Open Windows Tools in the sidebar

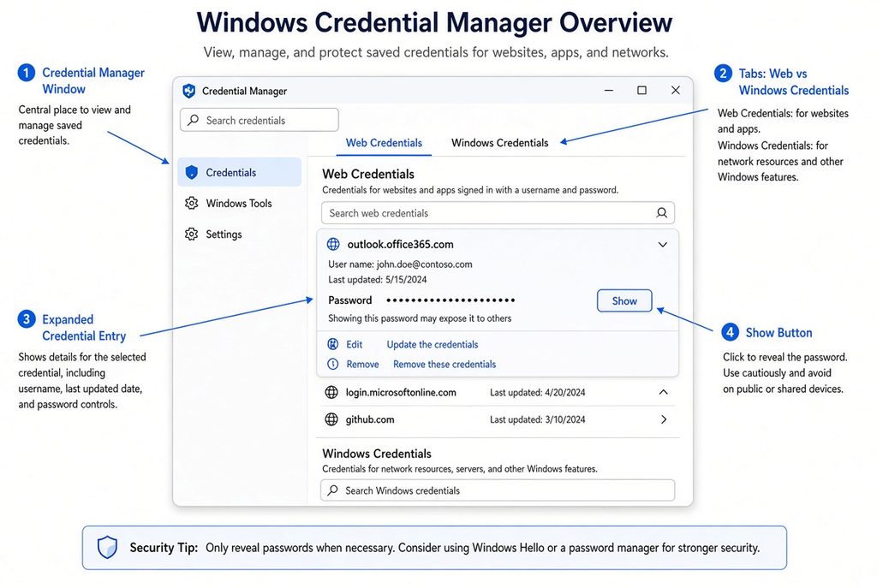point(240,203)
